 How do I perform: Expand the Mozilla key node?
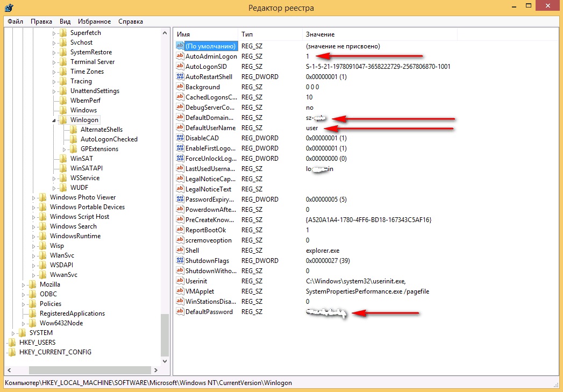click(x=23, y=285)
